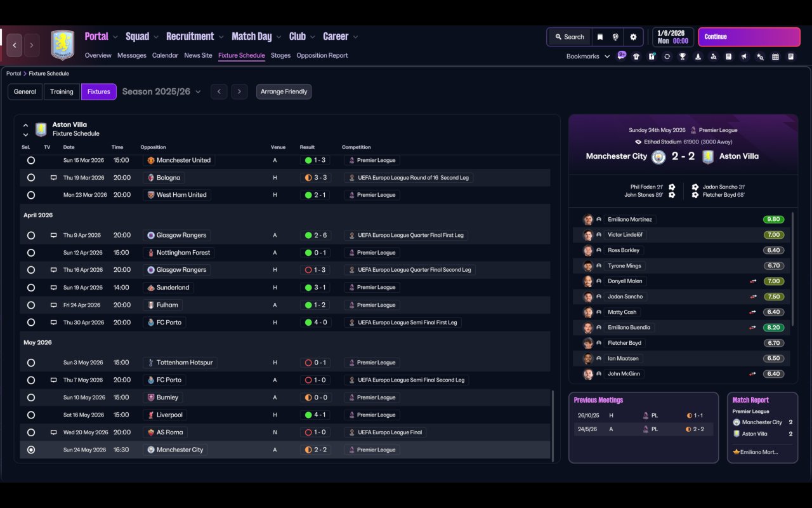Open the Career menu dropdown arrow
The width and height of the screenshot is (812, 508).
click(355, 37)
